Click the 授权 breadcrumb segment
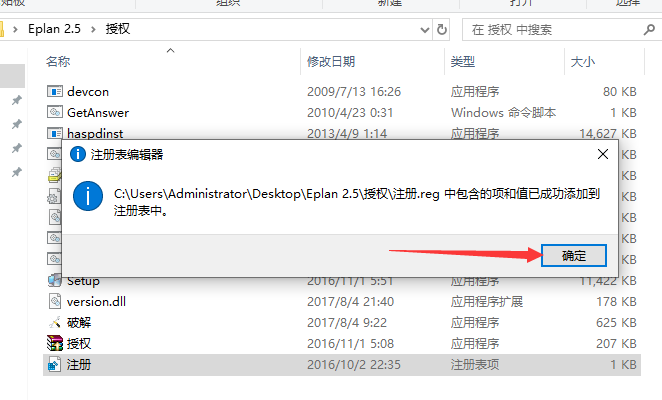 coord(118,29)
